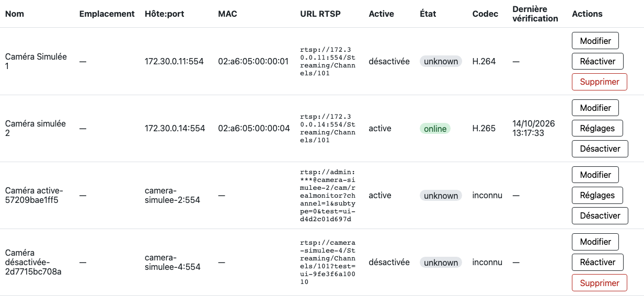The height and width of the screenshot is (296, 644).
Task: Click the unknown badge for Caméra Simulée 1
Action: 441,62
